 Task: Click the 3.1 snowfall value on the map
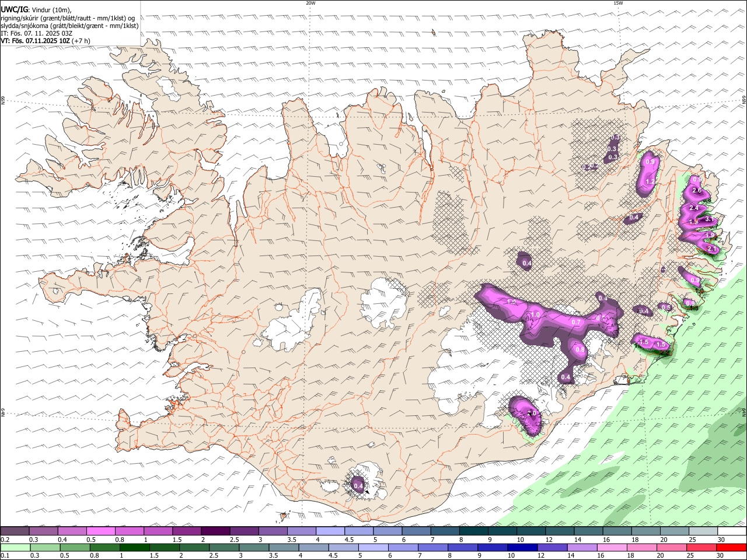coord(709,219)
